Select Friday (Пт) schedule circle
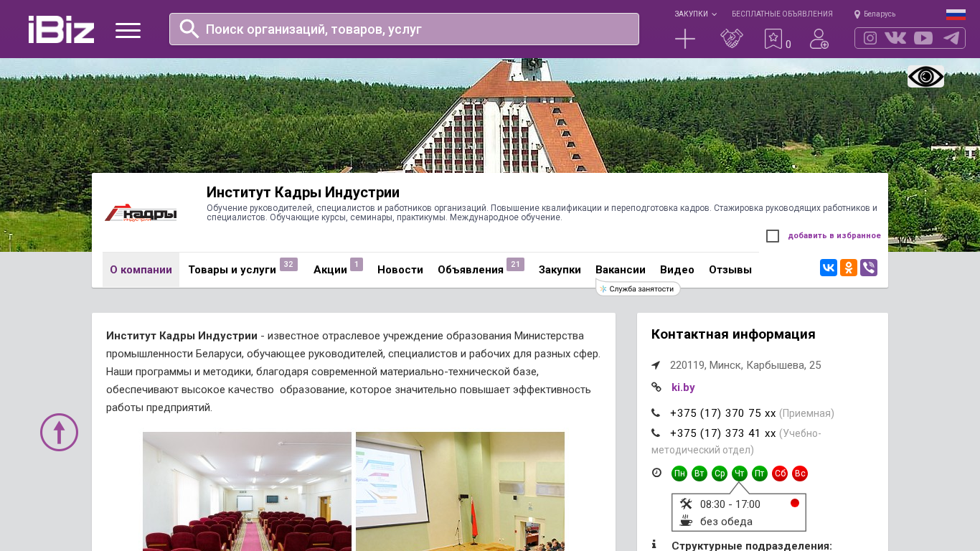980x551 pixels. (x=760, y=474)
